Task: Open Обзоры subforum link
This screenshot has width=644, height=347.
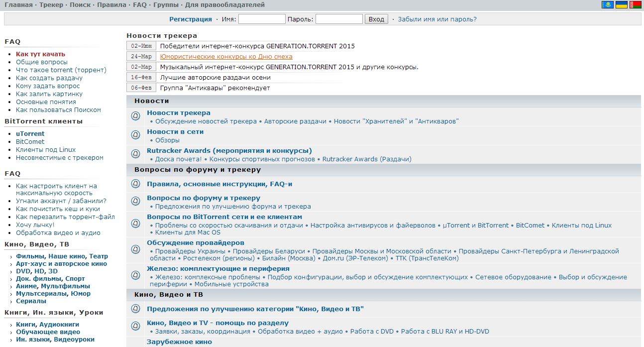Action: point(167,140)
